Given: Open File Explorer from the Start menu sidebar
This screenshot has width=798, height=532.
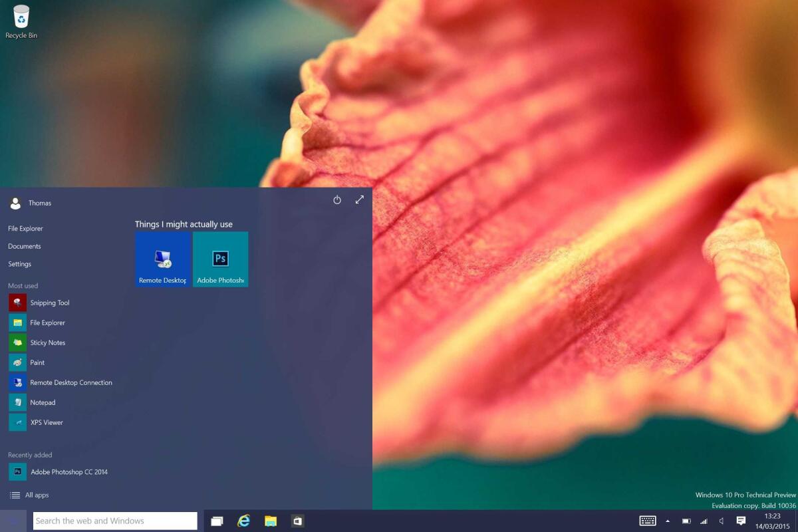Looking at the screenshot, I should [25, 228].
